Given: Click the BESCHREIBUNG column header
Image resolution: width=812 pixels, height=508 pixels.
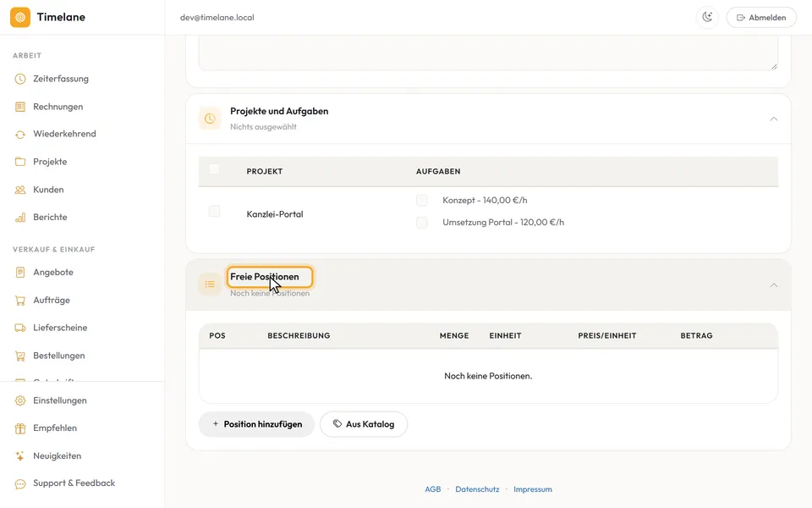Looking at the screenshot, I should (299, 336).
